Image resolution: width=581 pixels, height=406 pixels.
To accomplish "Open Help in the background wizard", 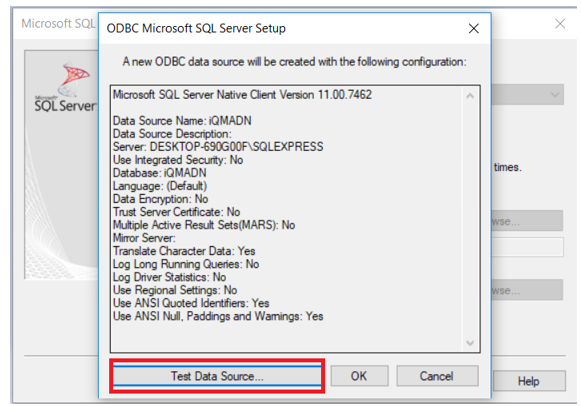I will click(x=529, y=381).
